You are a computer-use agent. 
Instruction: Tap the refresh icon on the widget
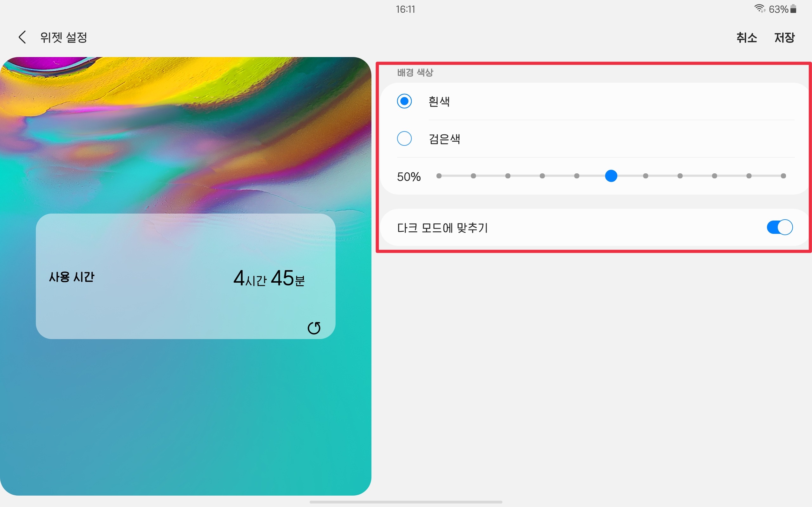[314, 328]
